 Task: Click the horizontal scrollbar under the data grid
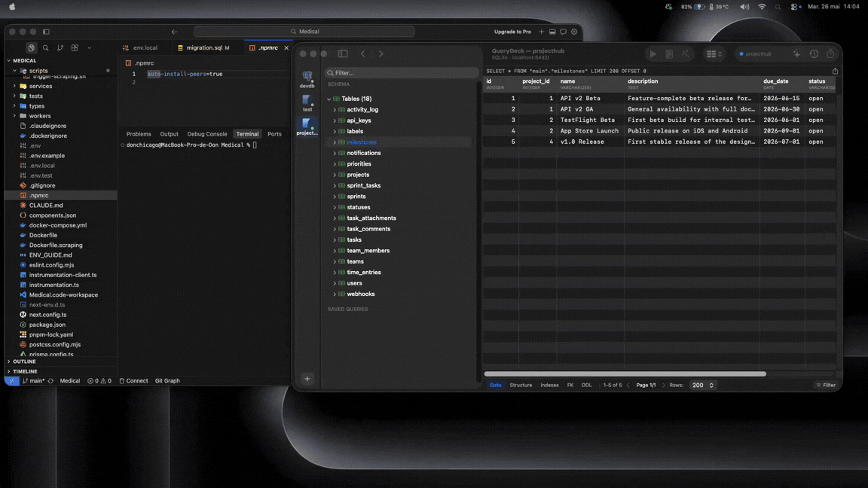(x=625, y=374)
